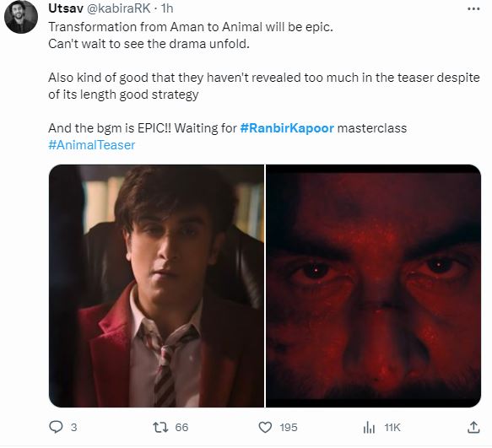Like the tweet with the heart icon
Image resolution: width=492 pixels, height=448 pixels.
pos(265,427)
